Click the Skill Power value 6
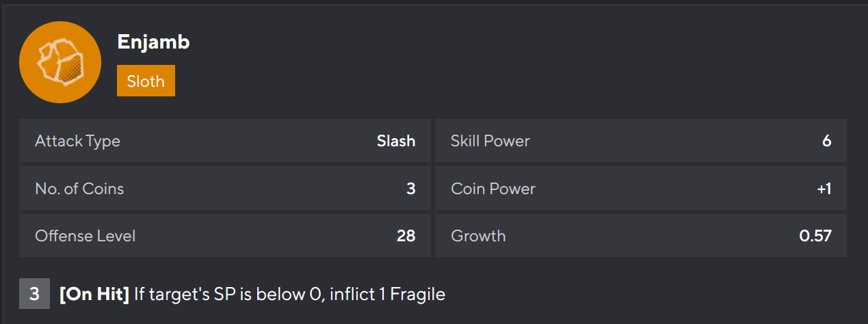Viewport: 868px width, 324px height. tap(826, 141)
